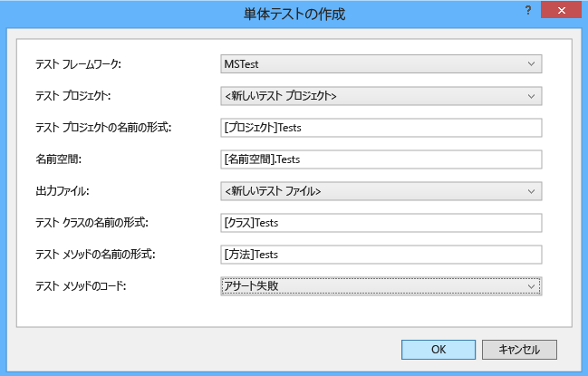
Task: Click the dialog title 単体テストの作成
Action: [294, 14]
